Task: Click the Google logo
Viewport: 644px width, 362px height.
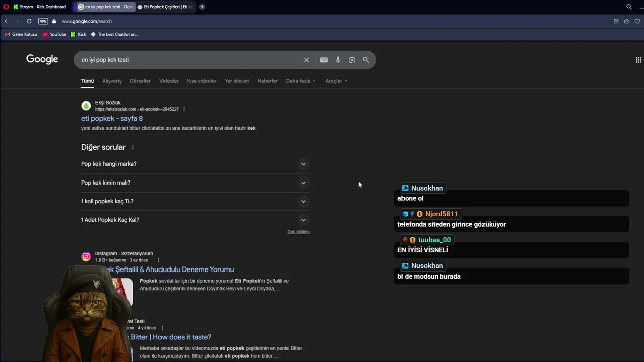Action: pyautogui.click(x=42, y=59)
